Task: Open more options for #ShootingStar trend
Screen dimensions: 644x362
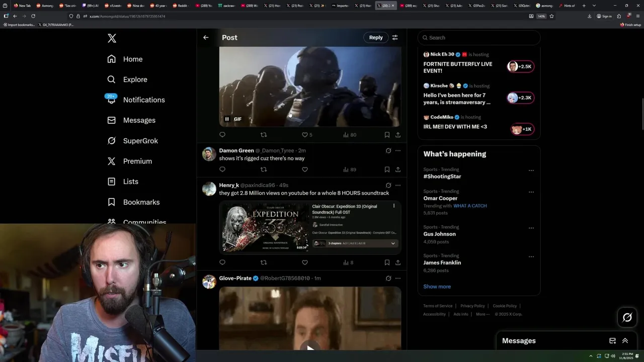Action: pyautogui.click(x=531, y=170)
